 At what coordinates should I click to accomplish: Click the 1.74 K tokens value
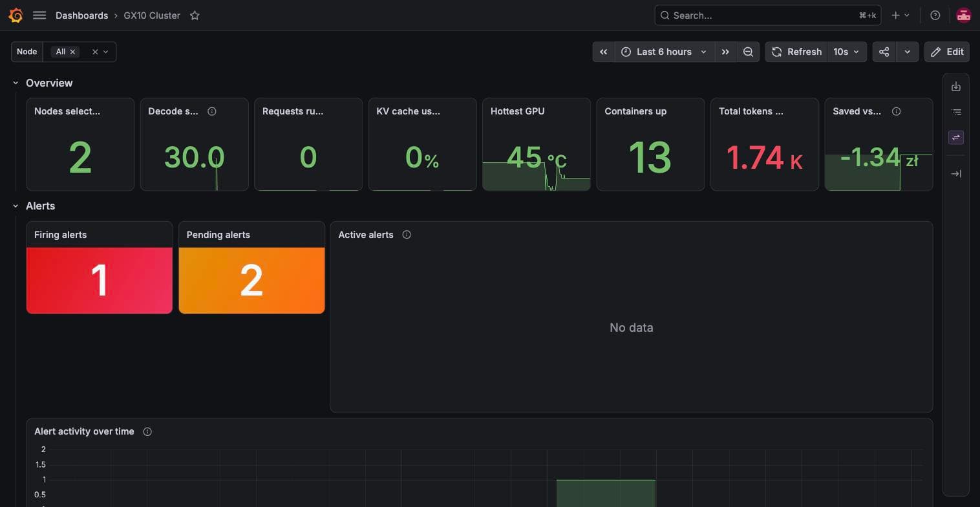[x=764, y=158]
